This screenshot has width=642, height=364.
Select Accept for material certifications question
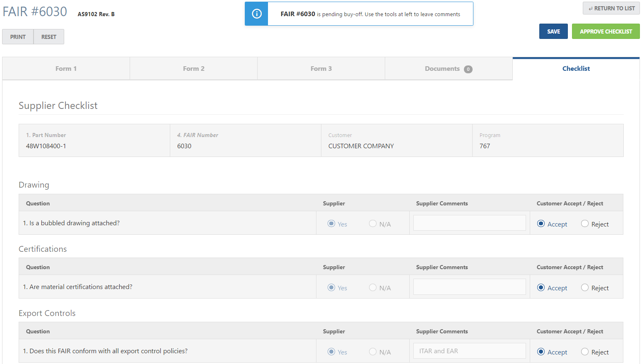pyautogui.click(x=541, y=287)
